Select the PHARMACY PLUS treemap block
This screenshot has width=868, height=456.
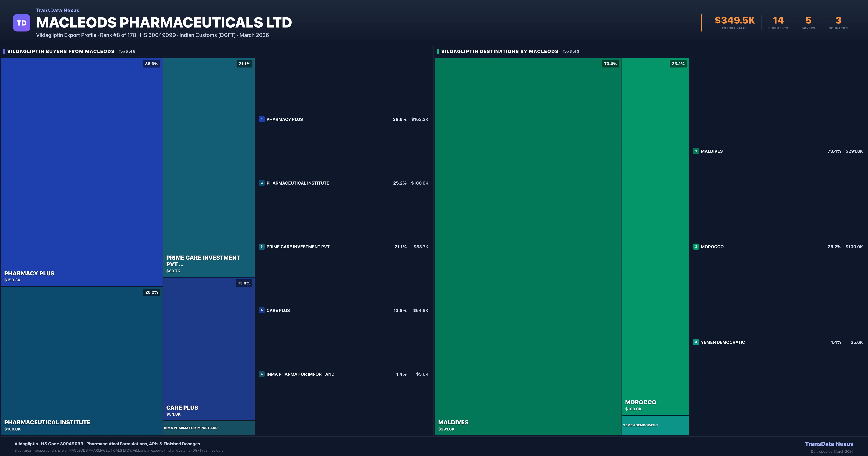[82, 172]
